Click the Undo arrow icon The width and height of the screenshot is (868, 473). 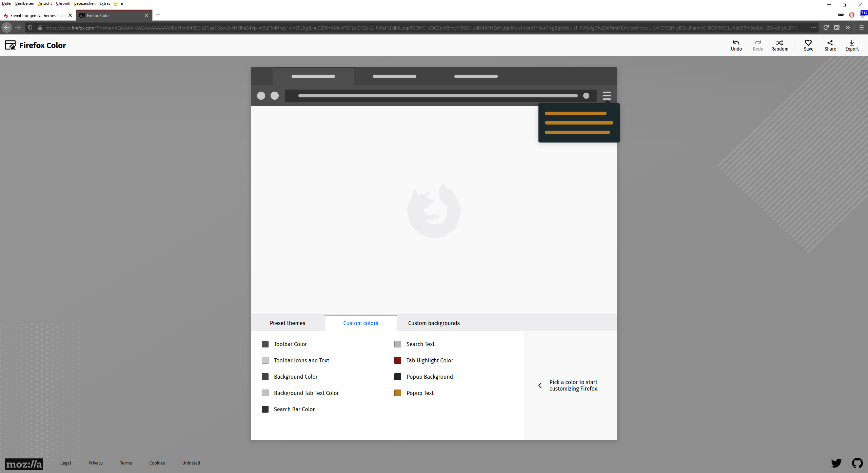click(x=736, y=43)
